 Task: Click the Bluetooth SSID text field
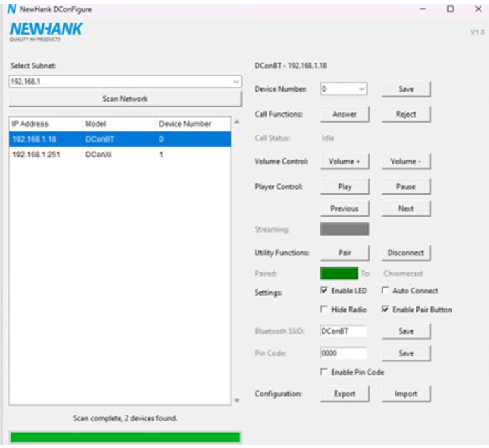pyautogui.click(x=343, y=331)
